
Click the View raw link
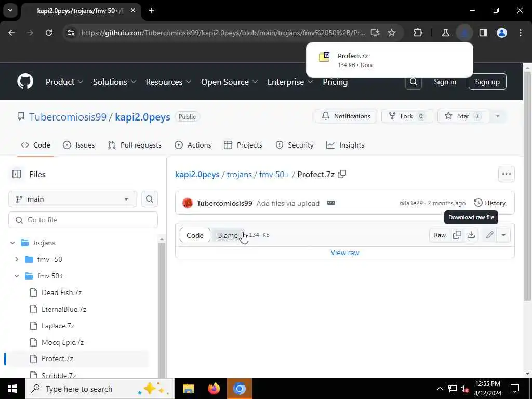point(345,253)
